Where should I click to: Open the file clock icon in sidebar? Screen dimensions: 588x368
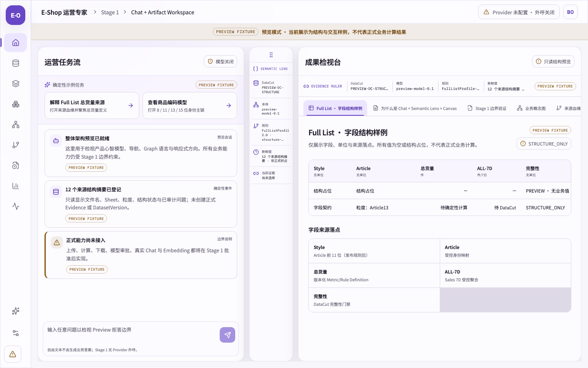pos(16,165)
